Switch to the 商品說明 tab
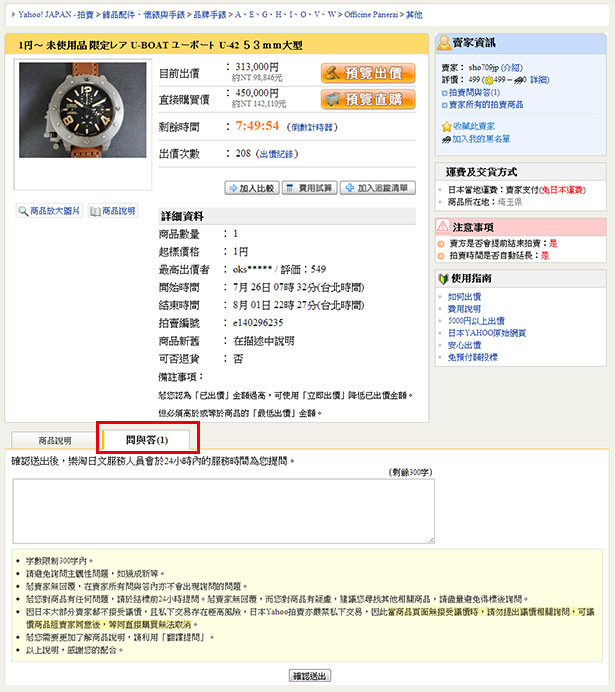Viewport: 615px width, 692px height. [55, 440]
